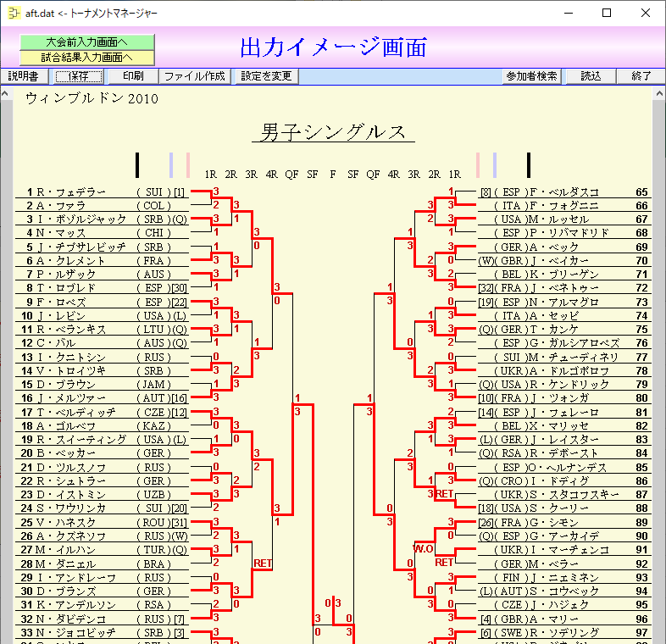Click the 出力イメージ画面 header text
Viewport: 666px width, 644px height.
(334, 47)
